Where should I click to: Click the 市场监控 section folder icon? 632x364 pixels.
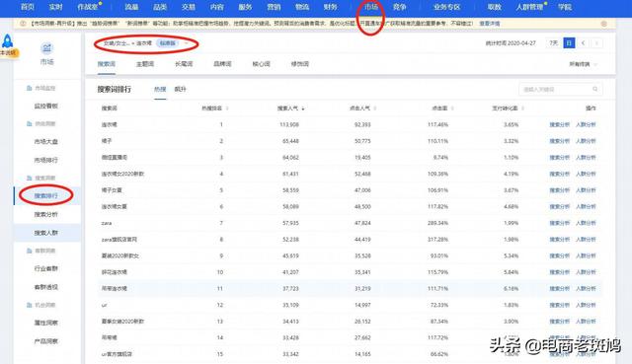tap(29, 88)
